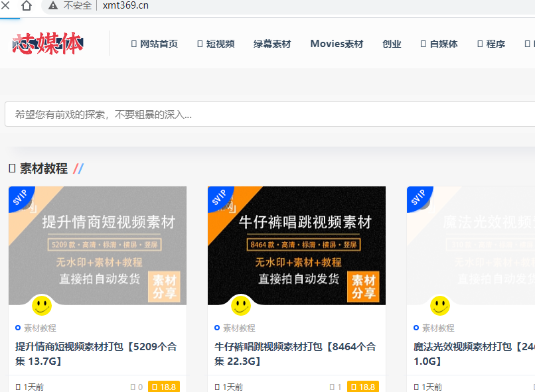This screenshot has width=535, height=392.
Task: Click SVIP badge on 提升情商 thumbnail
Action: (x=20, y=198)
